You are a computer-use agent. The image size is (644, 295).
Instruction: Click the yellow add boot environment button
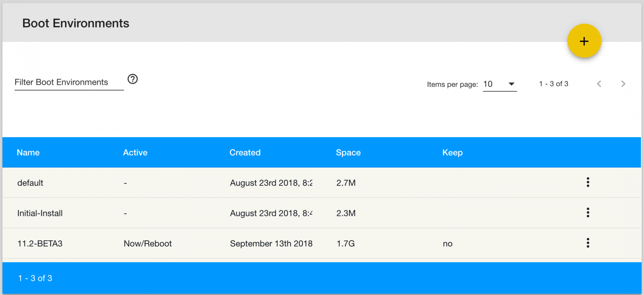[584, 41]
